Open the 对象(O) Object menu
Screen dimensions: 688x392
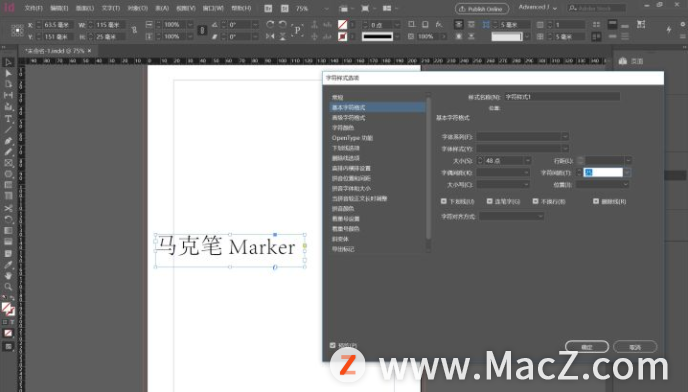[x=137, y=8]
